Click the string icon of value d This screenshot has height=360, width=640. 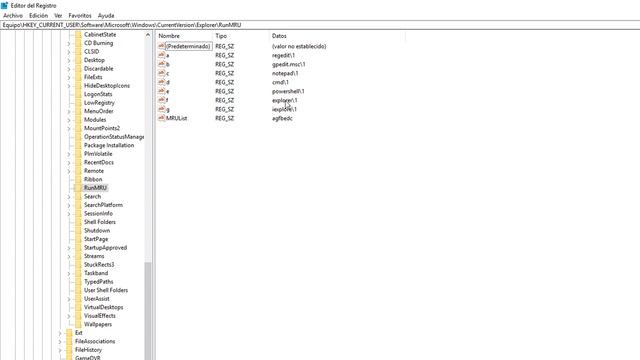tap(162, 82)
